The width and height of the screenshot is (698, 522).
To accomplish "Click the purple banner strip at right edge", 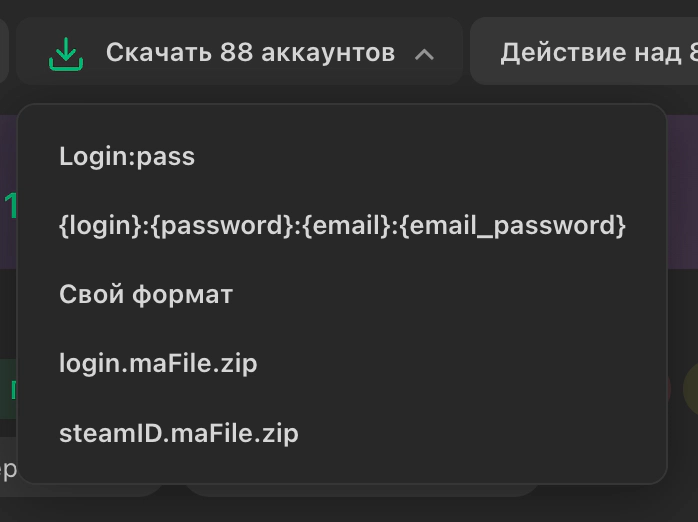I will [682, 192].
